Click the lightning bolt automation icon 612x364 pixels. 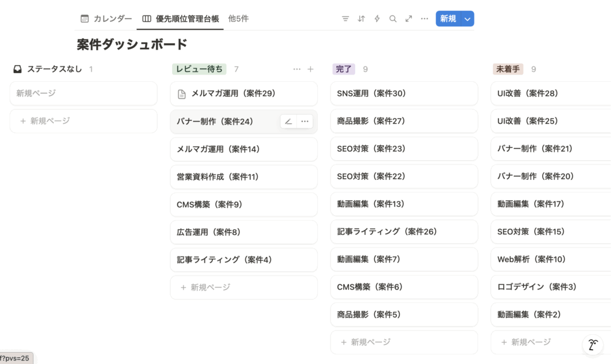pos(377,19)
